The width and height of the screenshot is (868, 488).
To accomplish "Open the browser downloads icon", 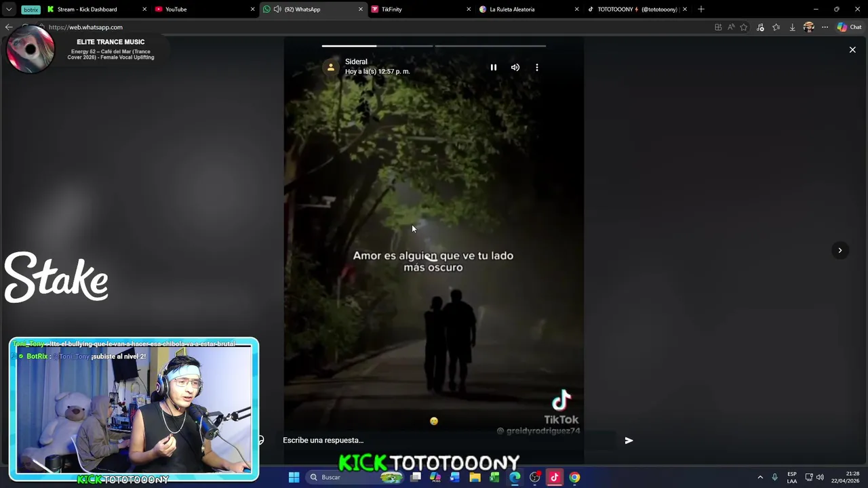I will pyautogui.click(x=792, y=27).
